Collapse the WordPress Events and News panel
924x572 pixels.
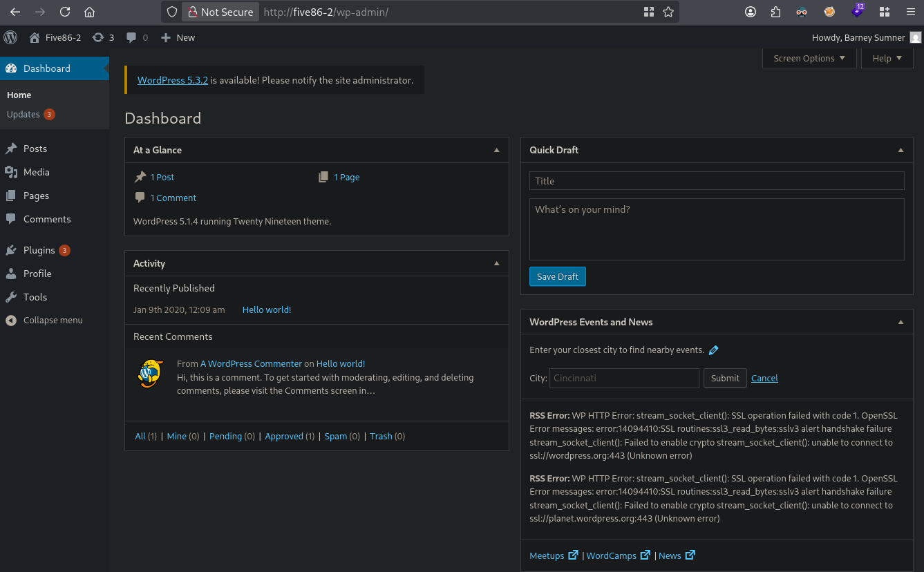[901, 322]
